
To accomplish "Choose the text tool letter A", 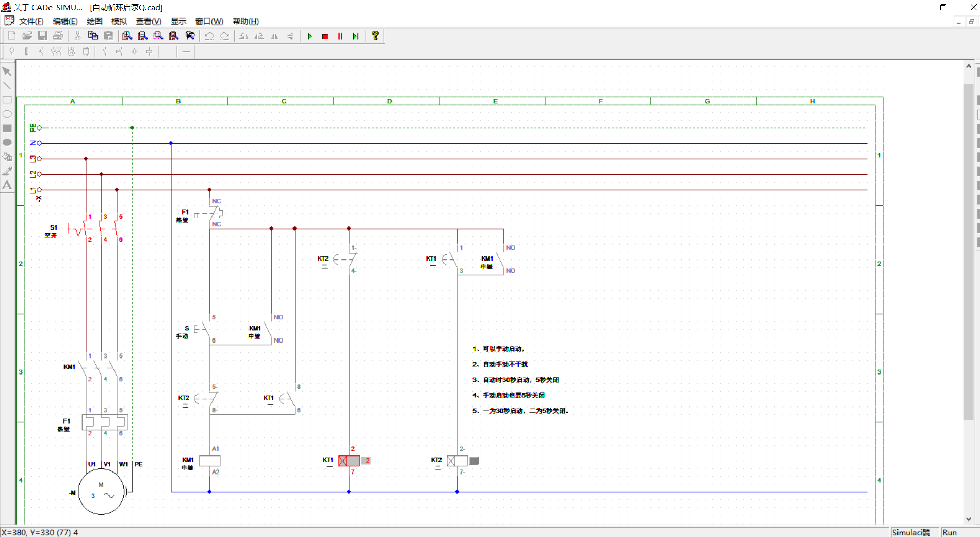I will coord(7,185).
